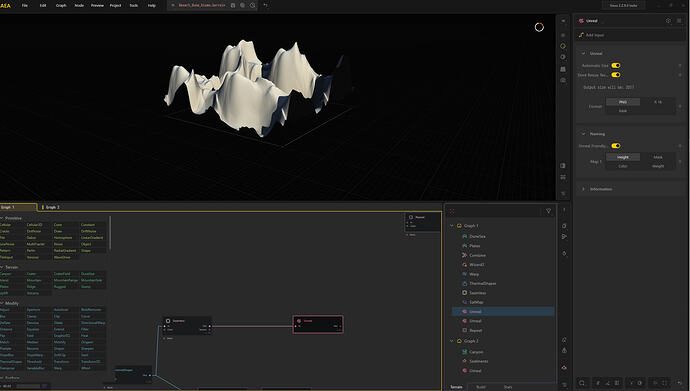Screen dimensions: 690x391
Task: Click the busy spinner indicator in viewport corner
Action: click(539, 27)
